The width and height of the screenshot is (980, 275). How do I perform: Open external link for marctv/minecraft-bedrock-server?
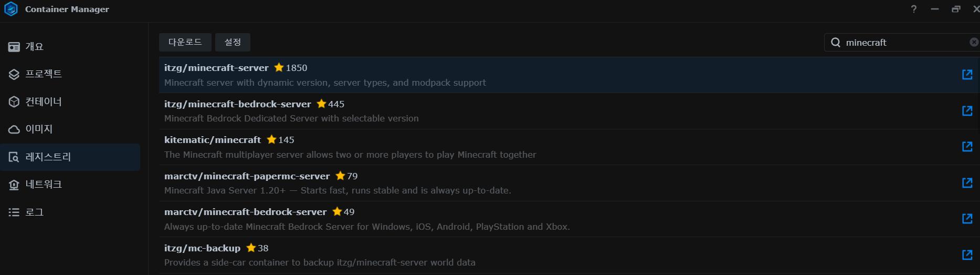pyautogui.click(x=967, y=219)
